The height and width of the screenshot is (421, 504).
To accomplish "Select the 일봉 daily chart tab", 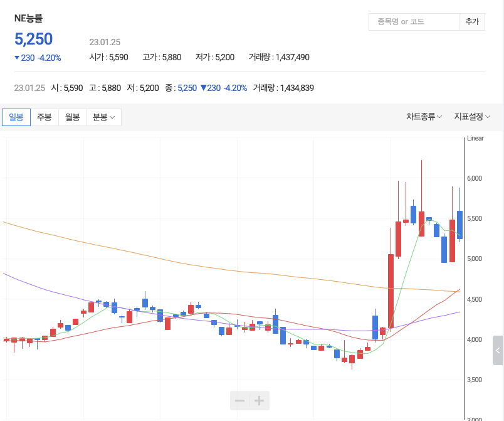I will [16, 117].
